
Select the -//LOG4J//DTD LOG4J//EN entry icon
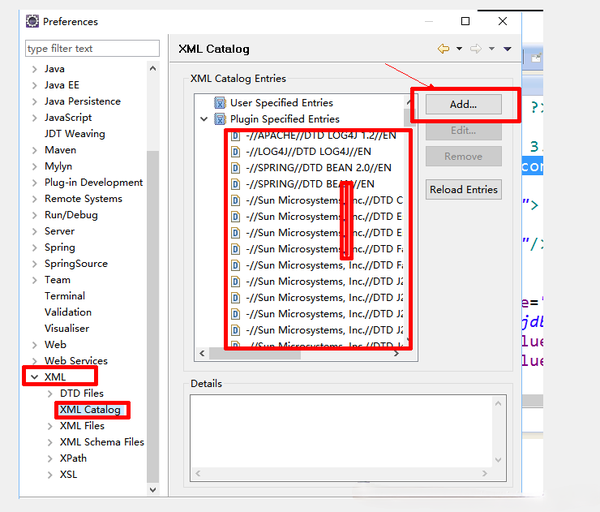tap(235, 152)
